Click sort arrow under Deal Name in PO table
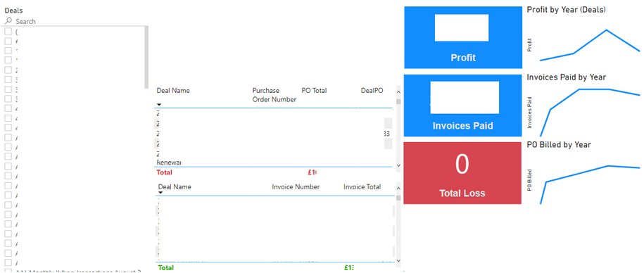Screen dimensions: 644x273 point(159,105)
